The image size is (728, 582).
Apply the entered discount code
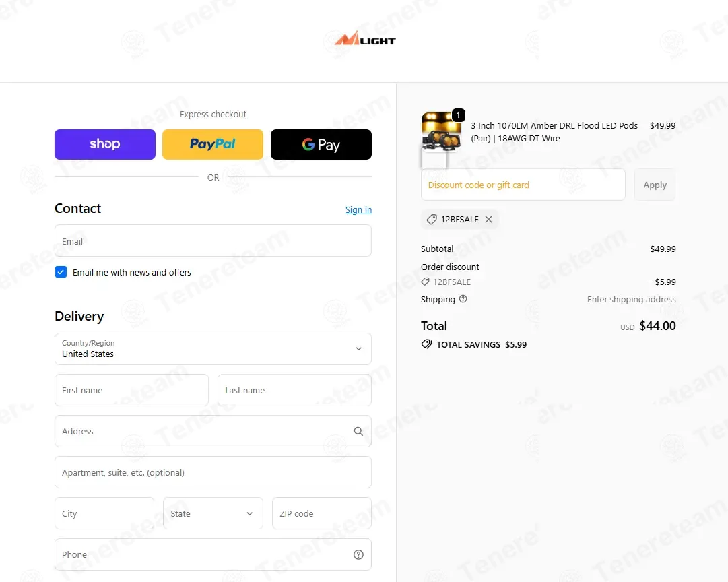tap(654, 185)
